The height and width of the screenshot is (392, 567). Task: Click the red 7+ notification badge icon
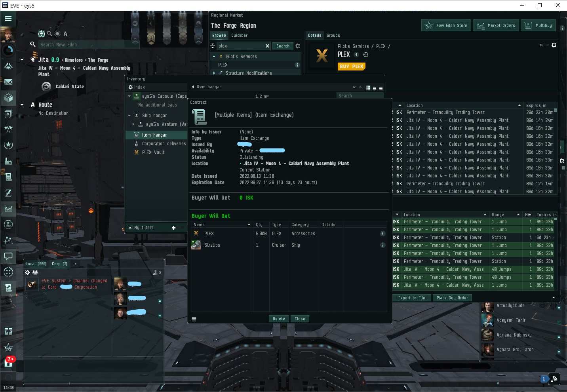(x=11, y=359)
